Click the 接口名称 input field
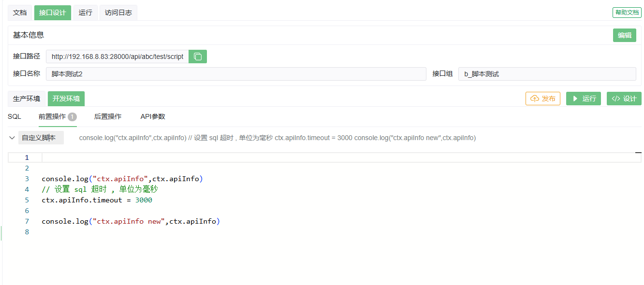This screenshot has height=285, width=644. (x=236, y=74)
